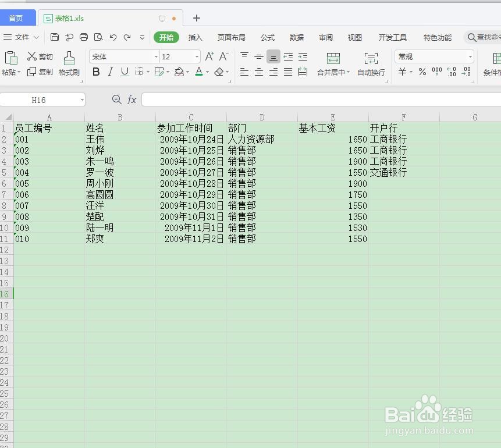Switch to the 公式 ribbon tab
The image size is (501, 448).
pyautogui.click(x=268, y=37)
